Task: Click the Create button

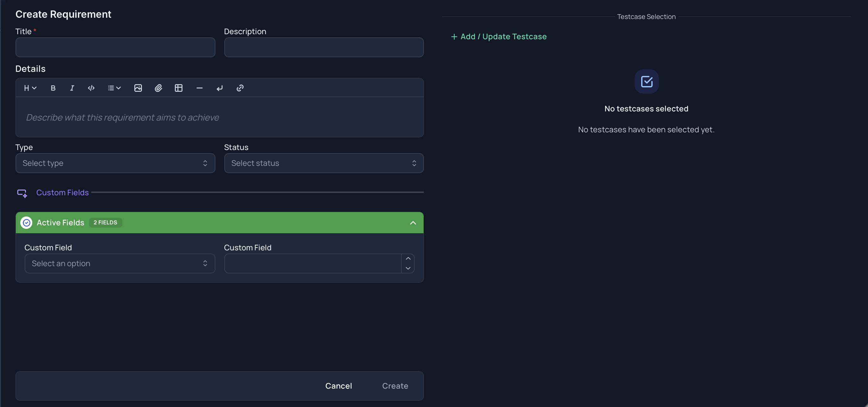Action: click(395, 386)
